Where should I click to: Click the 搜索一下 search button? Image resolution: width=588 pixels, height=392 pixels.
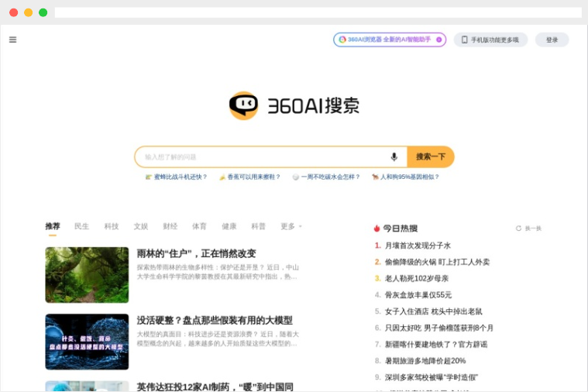pyautogui.click(x=431, y=156)
